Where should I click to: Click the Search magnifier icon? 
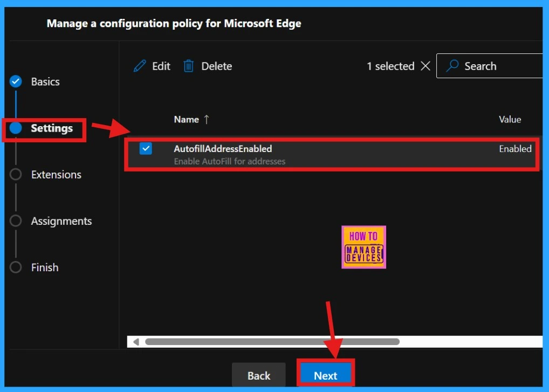[452, 65]
